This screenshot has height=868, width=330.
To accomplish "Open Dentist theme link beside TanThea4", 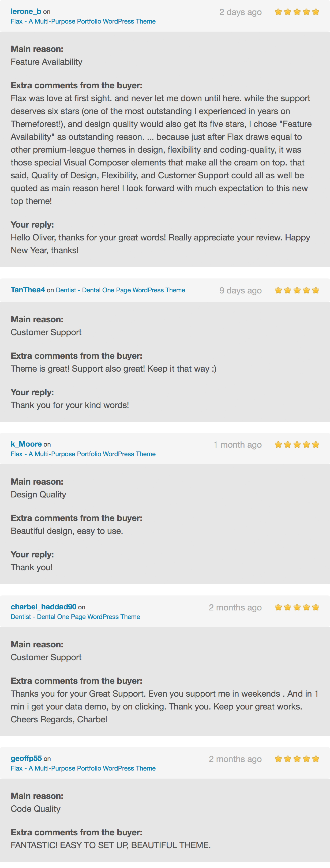I will pyautogui.click(x=120, y=290).
